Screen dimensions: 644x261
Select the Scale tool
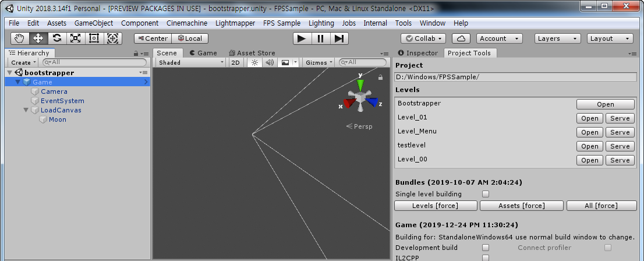click(76, 38)
